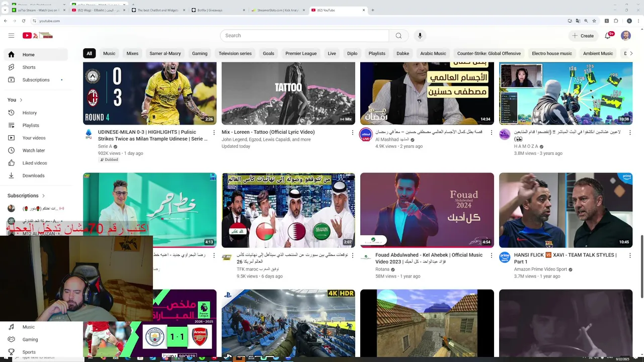
Task: Open Music in the Explore section
Action: click(36, 327)
